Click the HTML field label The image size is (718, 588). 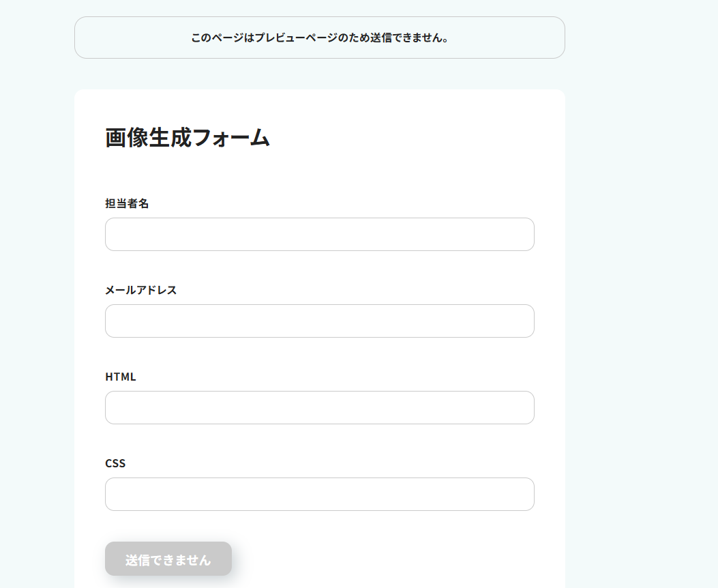click(x=121, y=377)
